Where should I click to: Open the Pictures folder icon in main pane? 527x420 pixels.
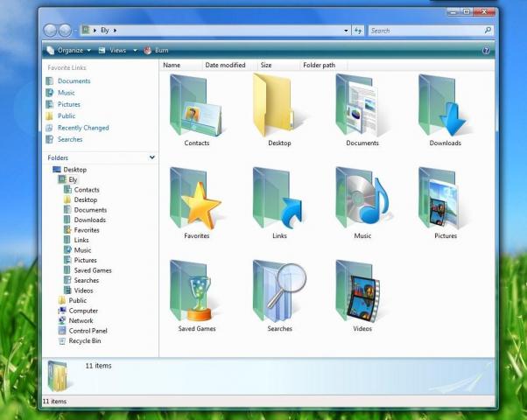[x=440, y=199]
